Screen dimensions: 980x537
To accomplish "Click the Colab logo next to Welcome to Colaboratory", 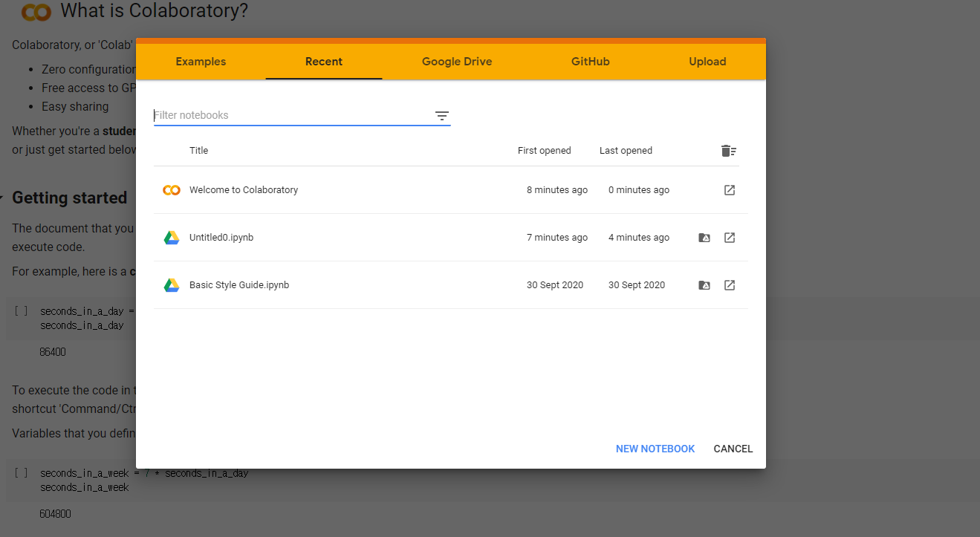I will coord(172,190).
